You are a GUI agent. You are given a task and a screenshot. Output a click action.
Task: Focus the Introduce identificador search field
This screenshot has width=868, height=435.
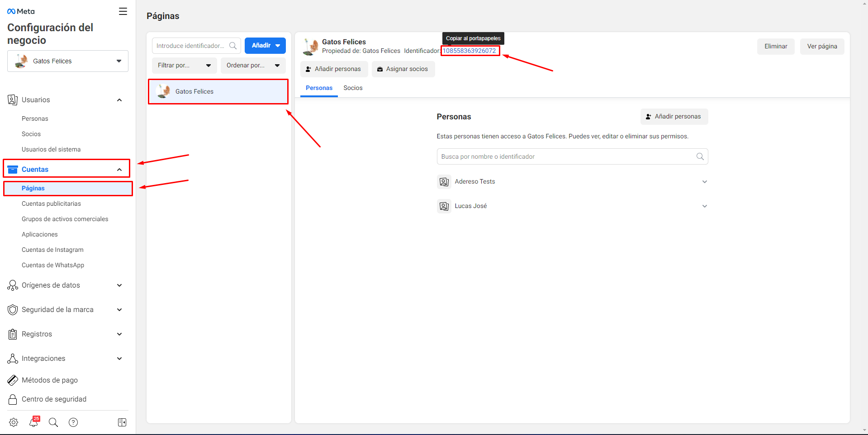[196, 46]
